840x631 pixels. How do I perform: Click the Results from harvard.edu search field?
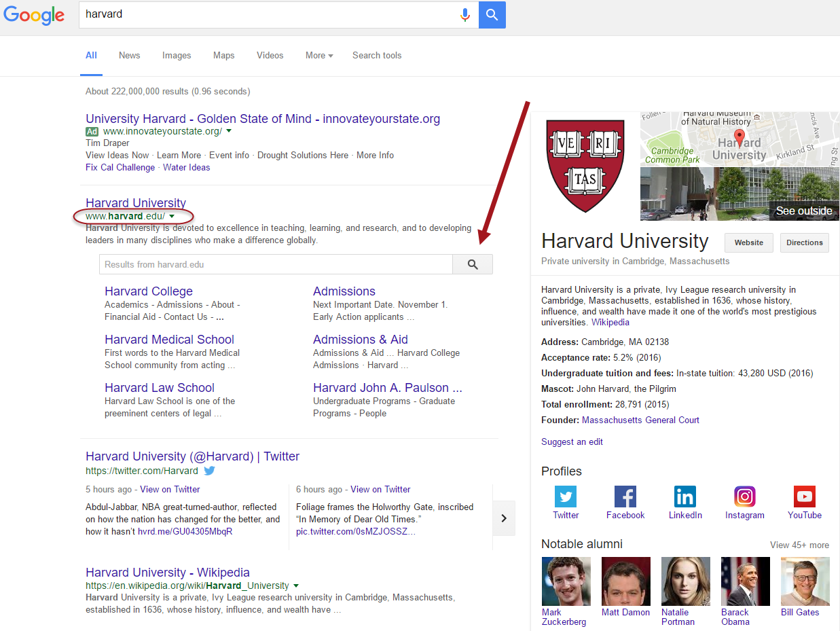coord(276,265)
